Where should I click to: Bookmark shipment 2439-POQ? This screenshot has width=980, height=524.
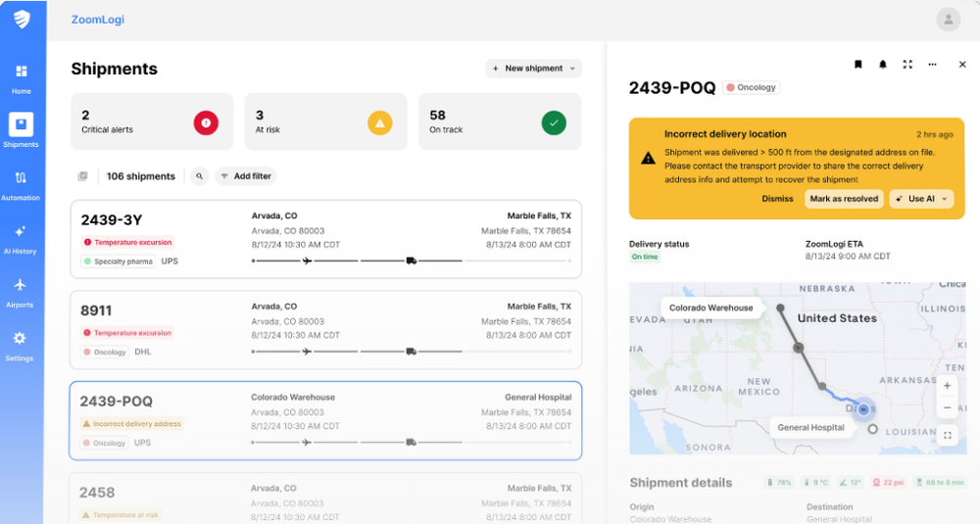858,65
